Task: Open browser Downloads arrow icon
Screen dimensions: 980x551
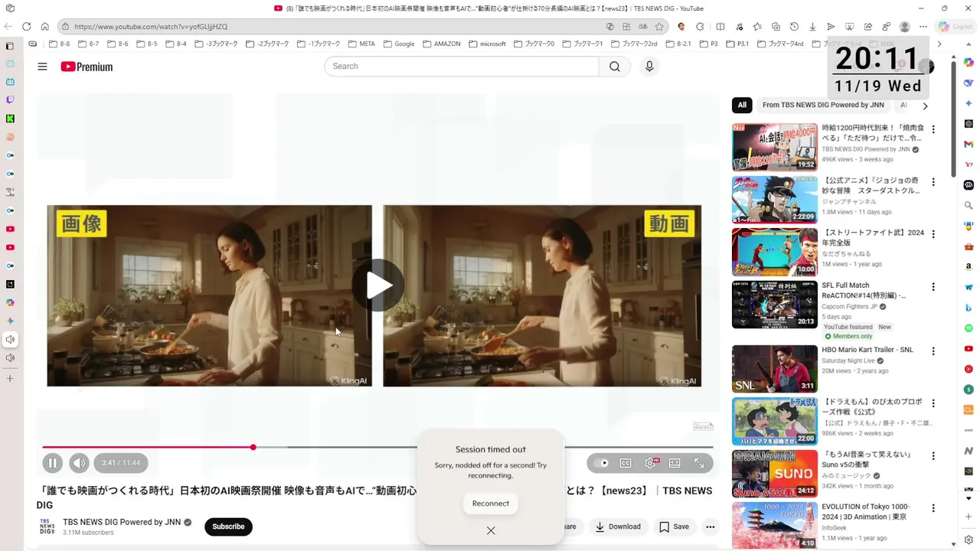Action: (812, 26)
